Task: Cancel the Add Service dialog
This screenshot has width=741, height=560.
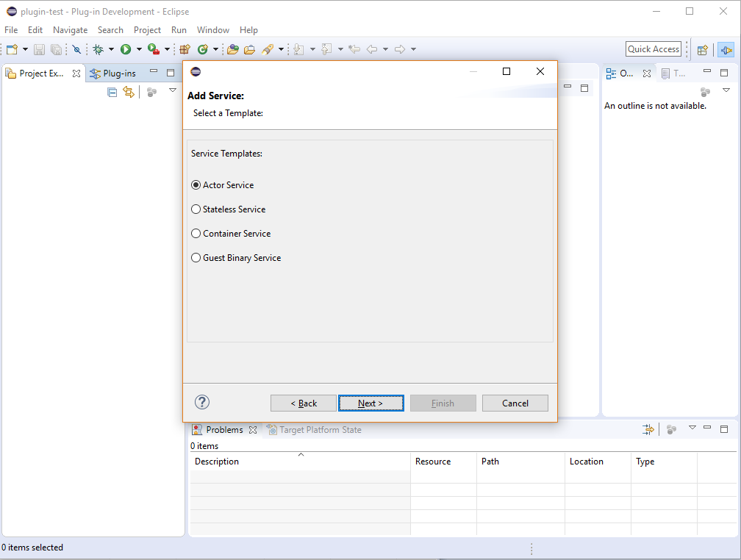Action: (515, 403)
